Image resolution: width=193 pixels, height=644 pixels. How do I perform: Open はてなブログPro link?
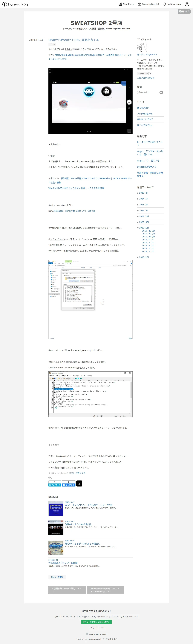pyautogui.click(x=144, y=125)
